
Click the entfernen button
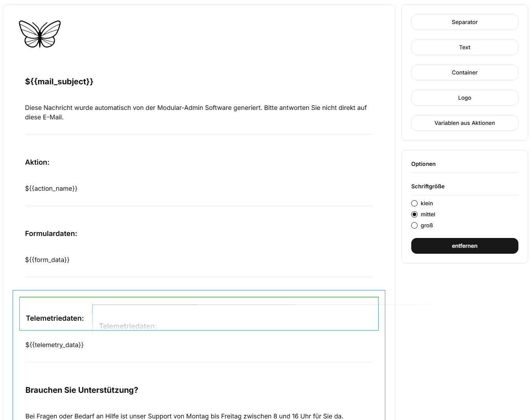click(x=464, y=246)
